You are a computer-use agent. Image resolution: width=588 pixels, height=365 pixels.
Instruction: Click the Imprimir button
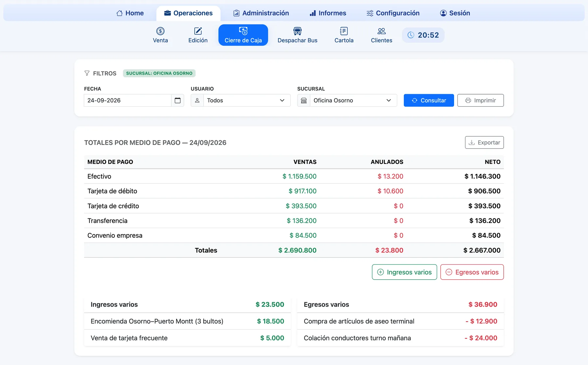coord(480,100)
